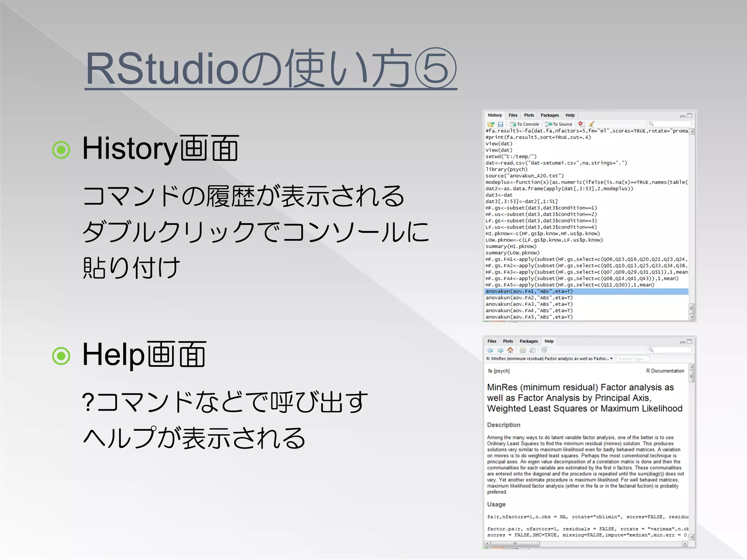Click the Load History folder icon
Screen dimensions: 747x560
[x=491, y=124]
